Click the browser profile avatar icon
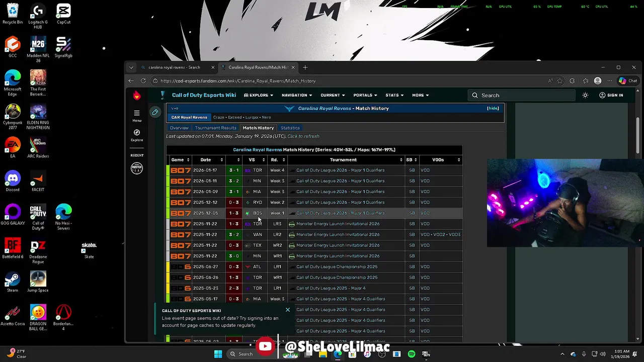Screen dimensions: 644x362 pyautogui.click(x=598, y=80)
